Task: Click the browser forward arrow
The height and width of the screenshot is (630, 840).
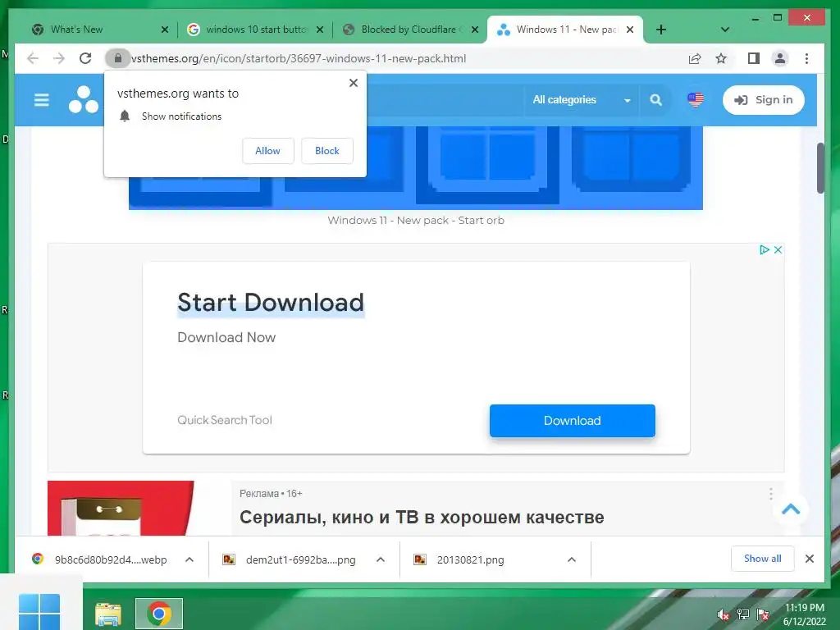Action: tap(59, 58)
